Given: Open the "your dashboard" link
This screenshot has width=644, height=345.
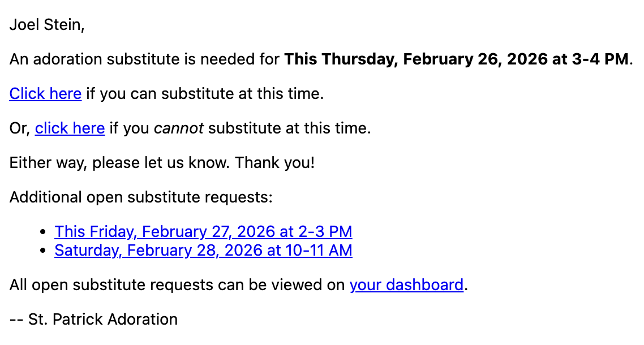Looking at the screenshot, I should 406,284.
